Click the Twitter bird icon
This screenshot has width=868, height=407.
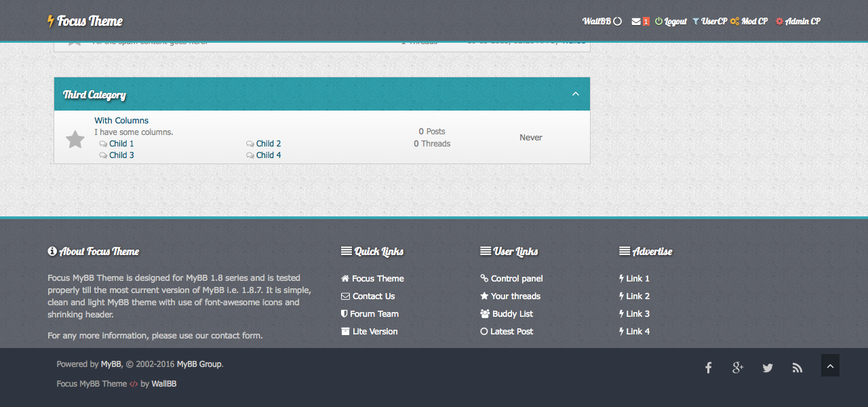(768, 368)
